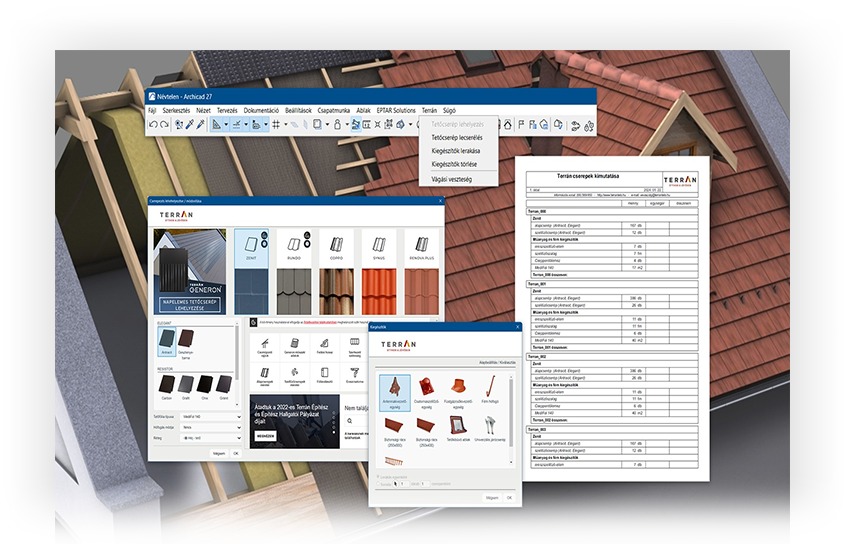Open the bottom dropdown in tile dialog
The image size is (856, 560).
point(211,438)
